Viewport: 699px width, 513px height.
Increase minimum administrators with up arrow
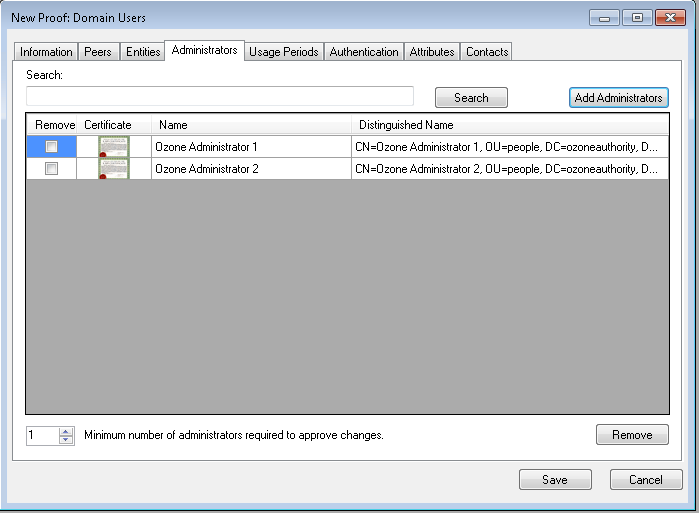coord(66,431)
